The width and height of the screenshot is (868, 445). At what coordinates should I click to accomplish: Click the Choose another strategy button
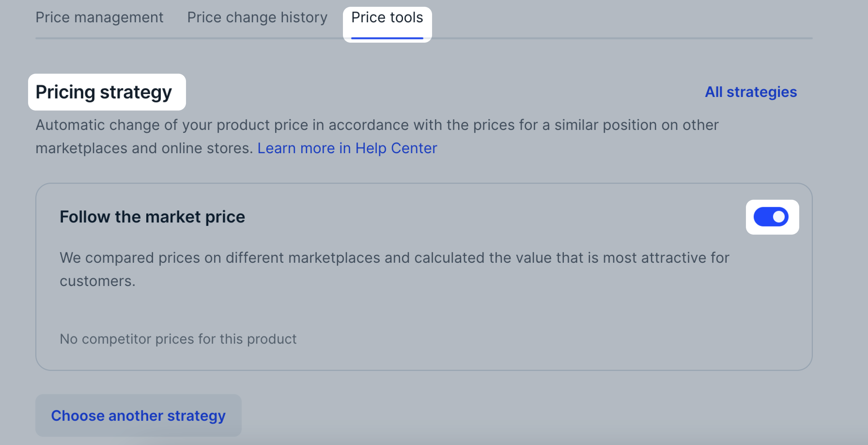coord(139,415)
